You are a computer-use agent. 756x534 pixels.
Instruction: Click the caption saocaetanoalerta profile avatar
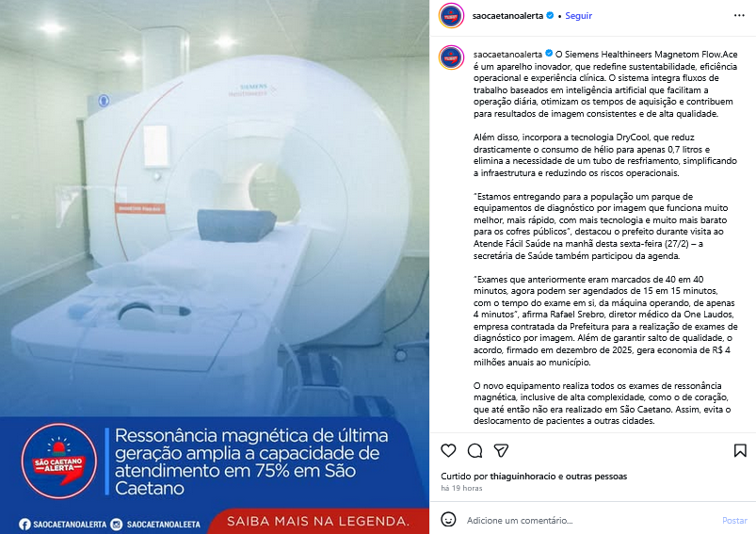(x=451, y=57)
